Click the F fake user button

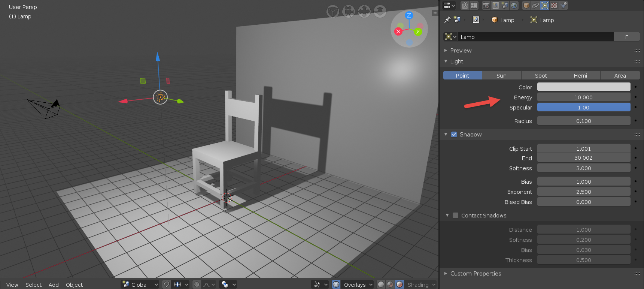coord(626,37)
